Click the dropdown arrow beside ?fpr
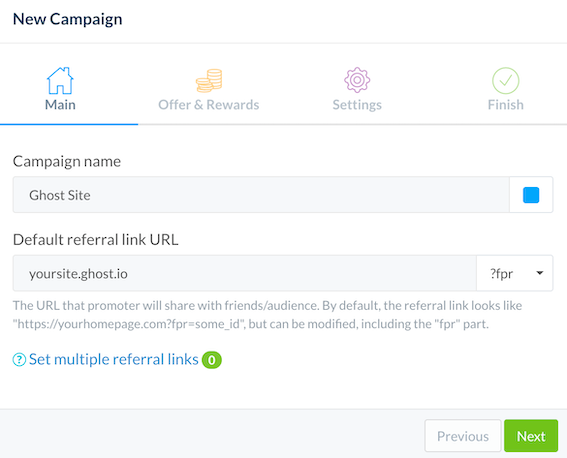This screenshot has height=458, width=567. coord(540,273)
